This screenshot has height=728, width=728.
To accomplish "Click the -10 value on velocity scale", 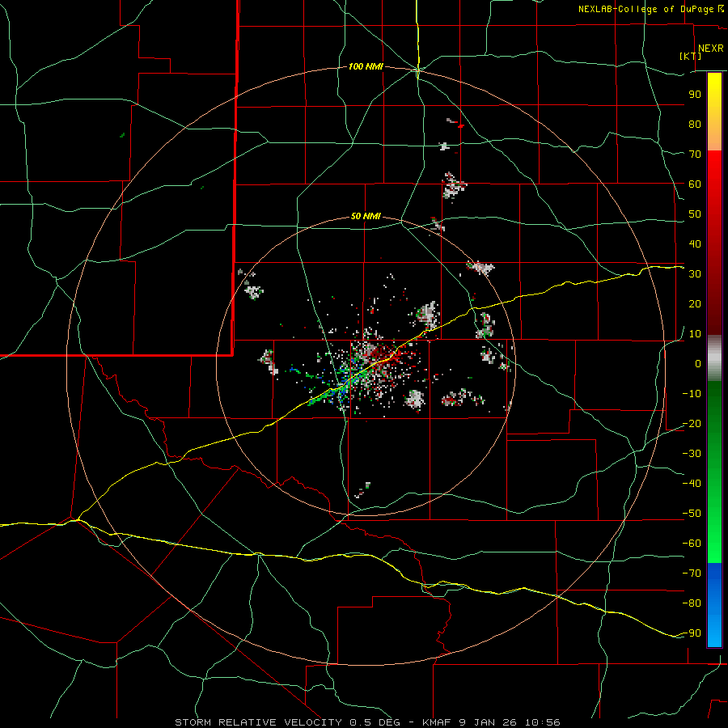I will click(x=692, y=394).
